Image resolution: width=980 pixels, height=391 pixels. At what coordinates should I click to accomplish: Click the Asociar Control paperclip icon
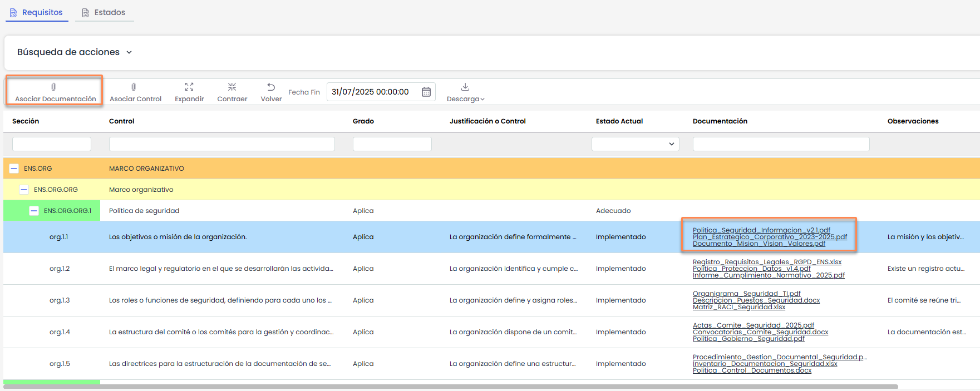coord(134,87)
